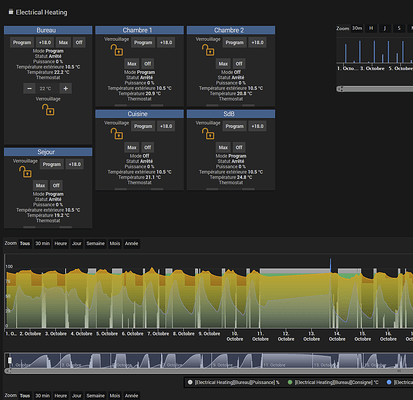Screen dimensions: 413x400
Task: Set Bureau heating to Max
Action: [63, 42]
